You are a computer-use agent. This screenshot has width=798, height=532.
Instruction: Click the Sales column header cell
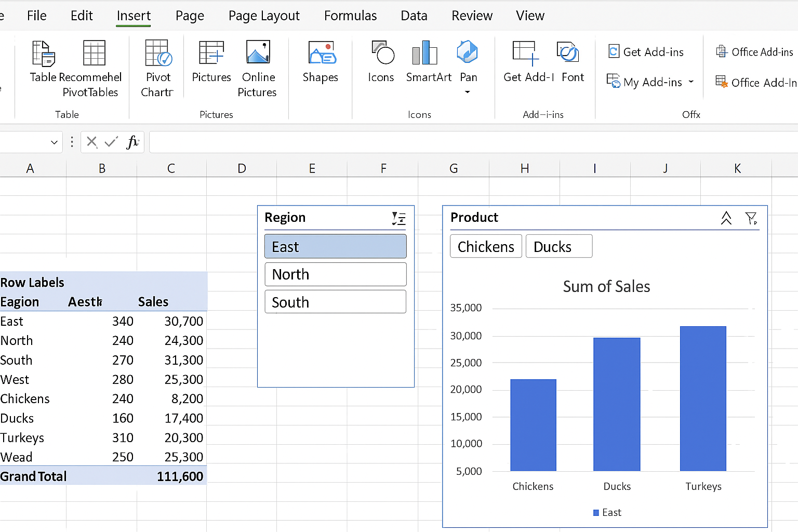[x=153, y=302]
